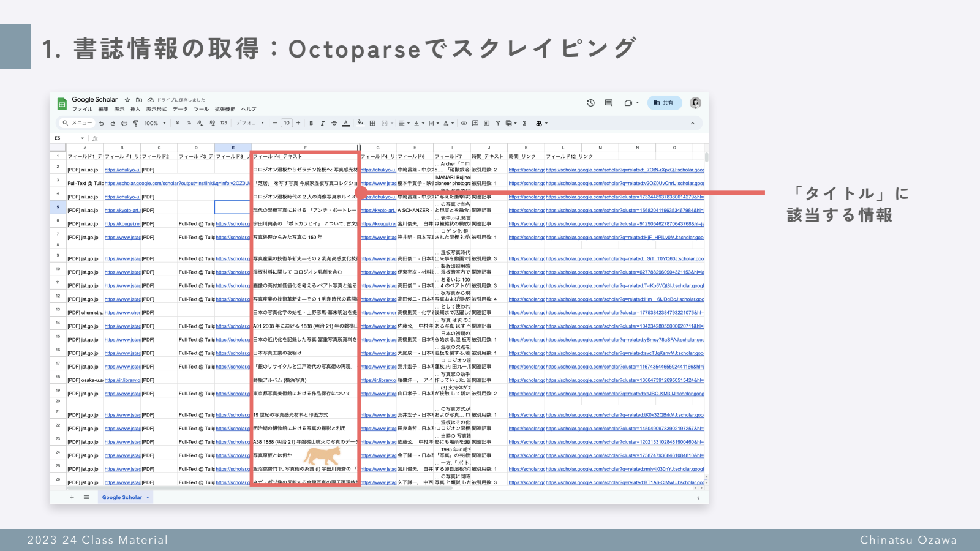Format the cell as yen currency

(178, 123)
